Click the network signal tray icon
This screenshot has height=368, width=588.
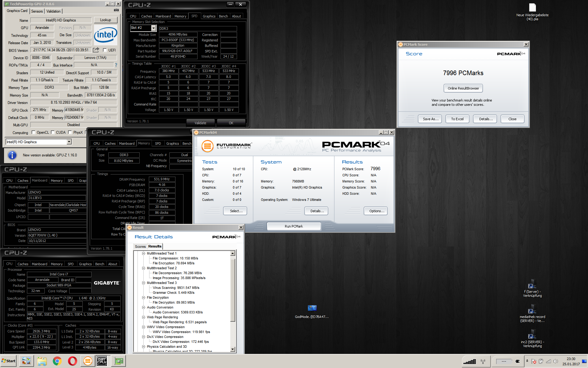548,361
